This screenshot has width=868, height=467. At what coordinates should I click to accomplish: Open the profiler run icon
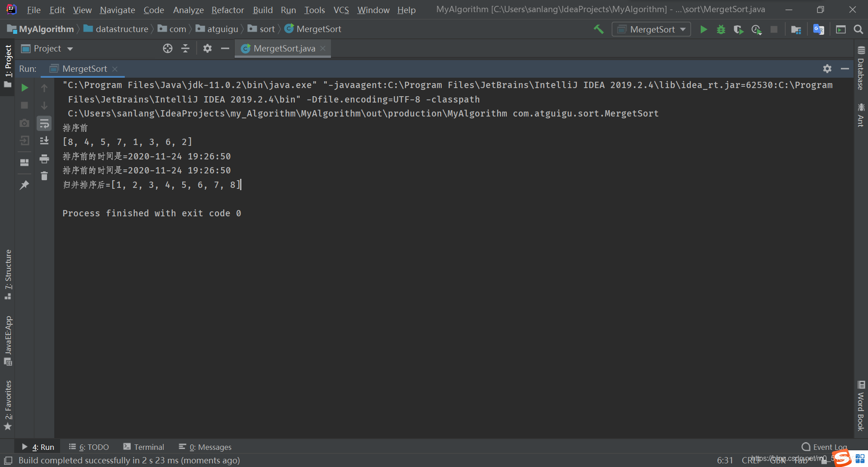pyautogui.click(x=756, y=29)
